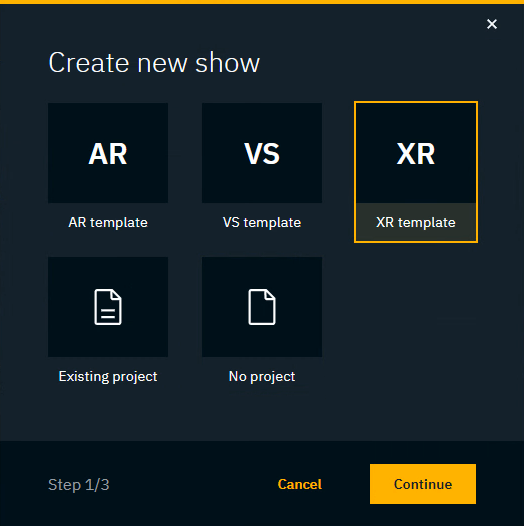The height and width of the screenshot is (526, 524).
Task: Choose the VS template tile
Action: [262, 172]
